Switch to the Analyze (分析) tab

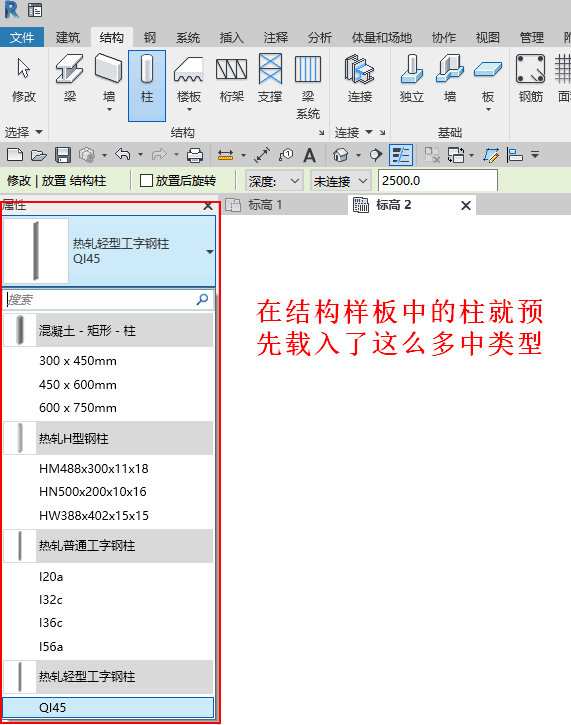click(x=319, y=37)
